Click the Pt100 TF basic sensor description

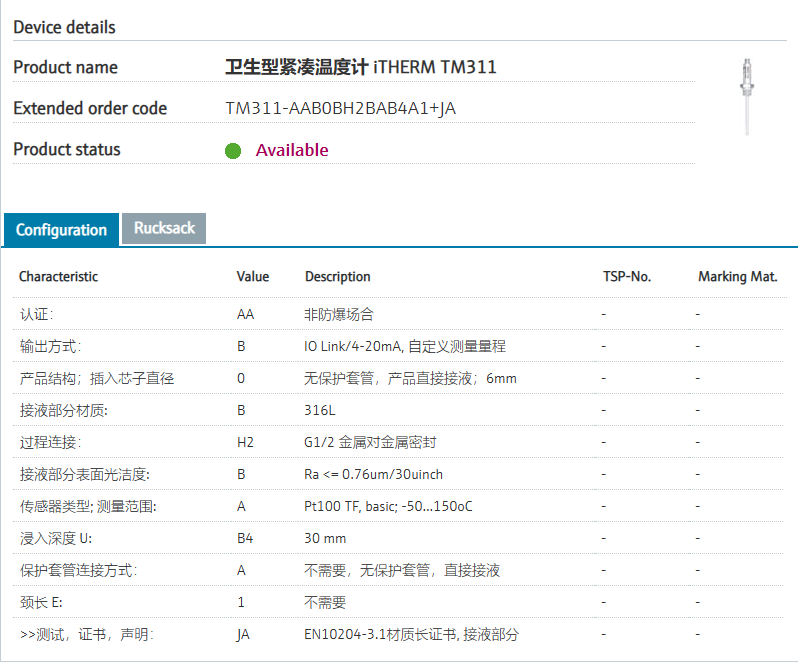(388, 506)
